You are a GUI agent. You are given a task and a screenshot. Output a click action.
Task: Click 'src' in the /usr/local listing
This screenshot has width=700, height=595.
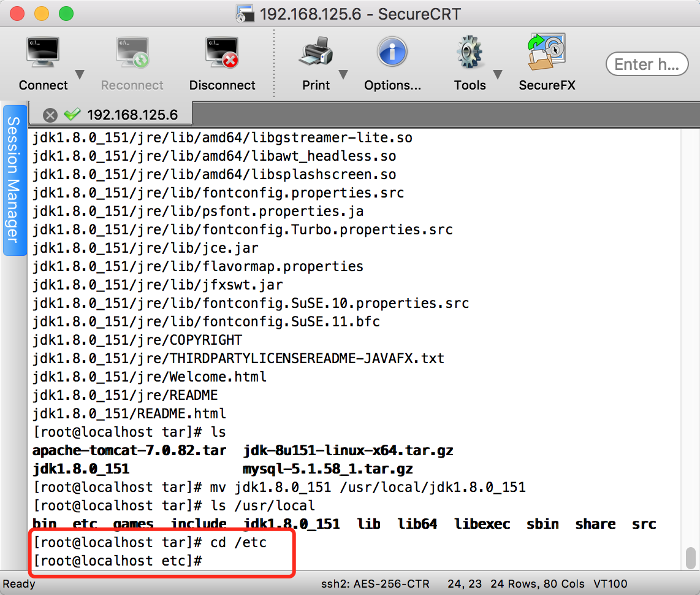(x=644, y=524)
